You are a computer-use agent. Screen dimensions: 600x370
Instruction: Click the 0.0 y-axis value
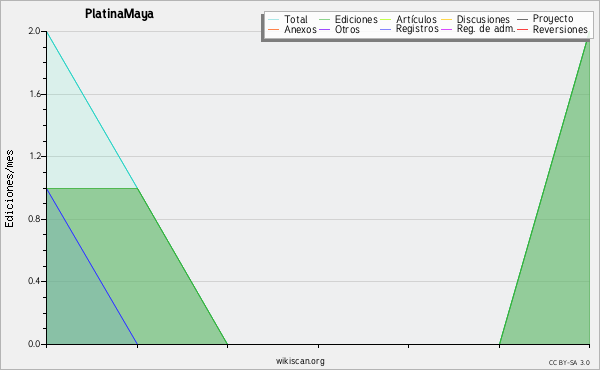click(x=34, y=344)
